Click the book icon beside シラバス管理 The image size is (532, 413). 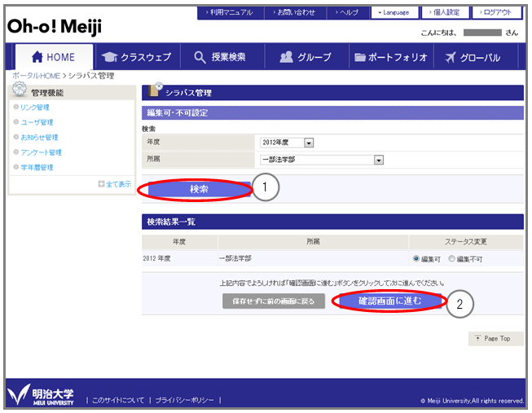pos(155,90)
